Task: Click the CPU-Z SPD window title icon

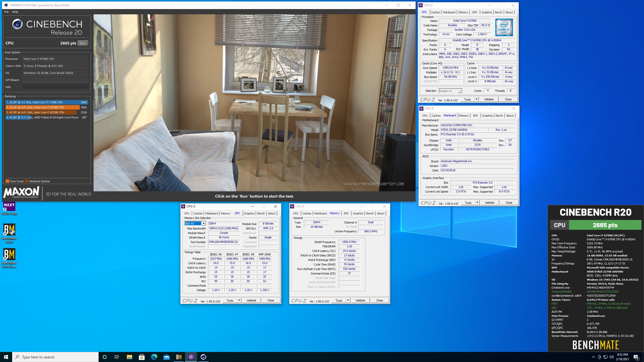Action: click(183, 206)
